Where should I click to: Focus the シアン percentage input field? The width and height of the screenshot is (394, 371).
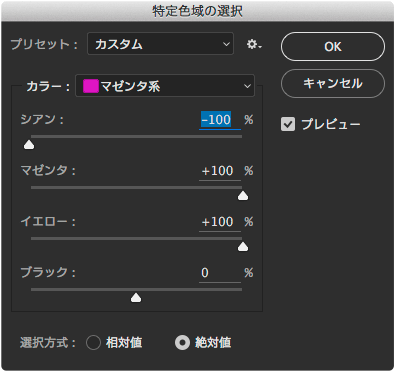pyautogui.click(x=220, y=120)
